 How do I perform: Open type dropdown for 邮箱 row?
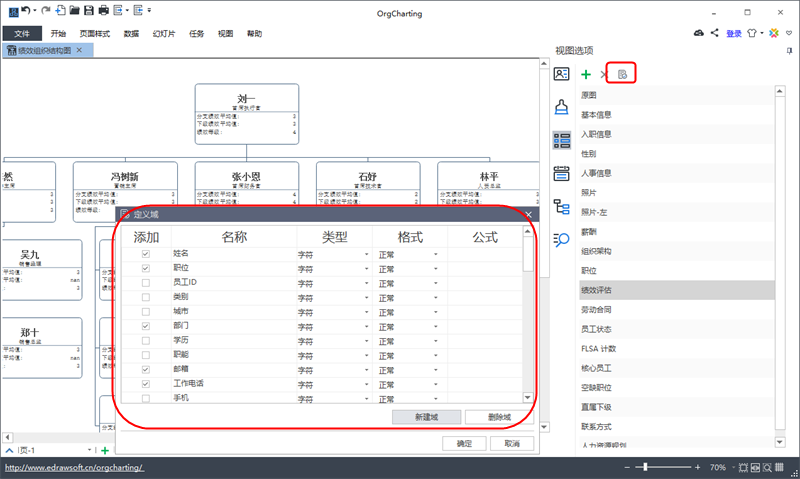pos(366,370)
